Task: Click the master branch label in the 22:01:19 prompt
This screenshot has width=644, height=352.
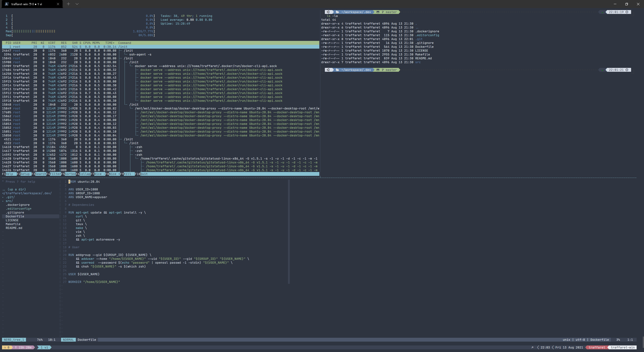Action: 391,12
